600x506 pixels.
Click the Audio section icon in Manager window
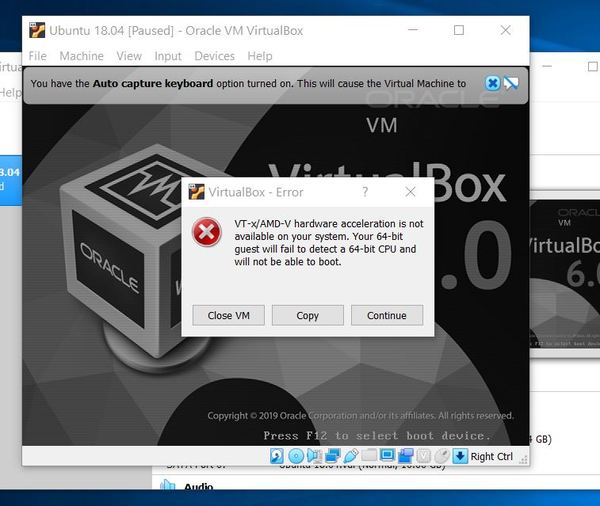(167, 484)
